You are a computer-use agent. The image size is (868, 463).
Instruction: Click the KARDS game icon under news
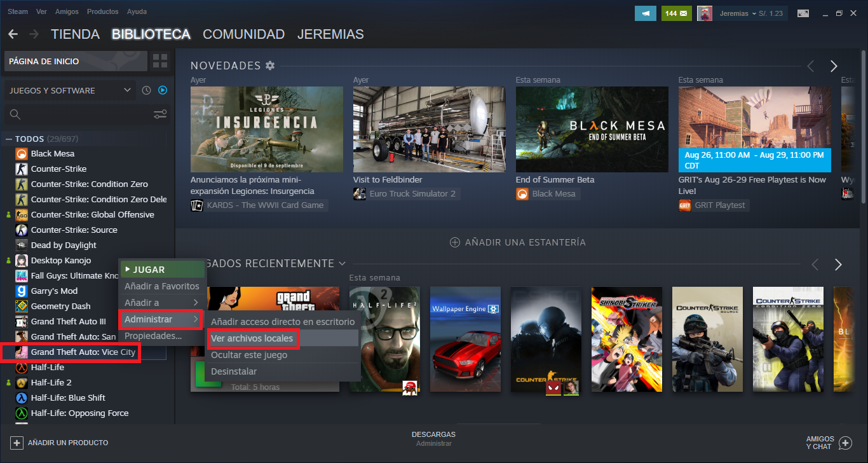(x=196, y=205)
